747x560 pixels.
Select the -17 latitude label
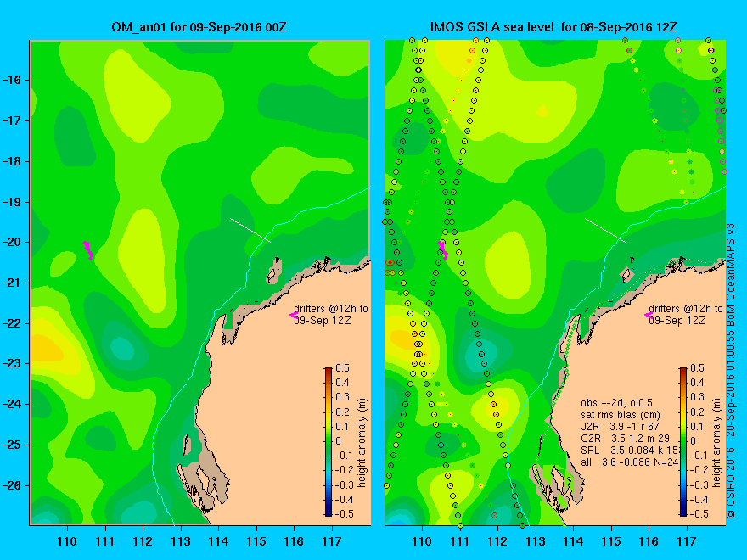coord(13,120)
